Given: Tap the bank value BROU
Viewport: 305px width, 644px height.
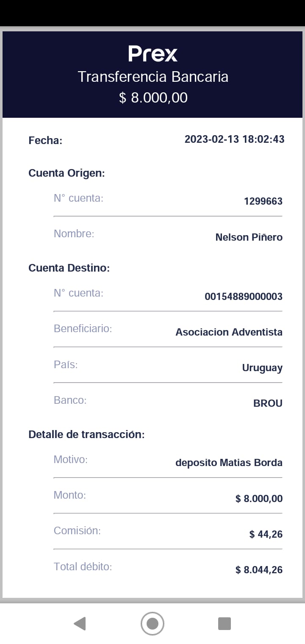Looking at the screenshot, I should tap(268, 403).
